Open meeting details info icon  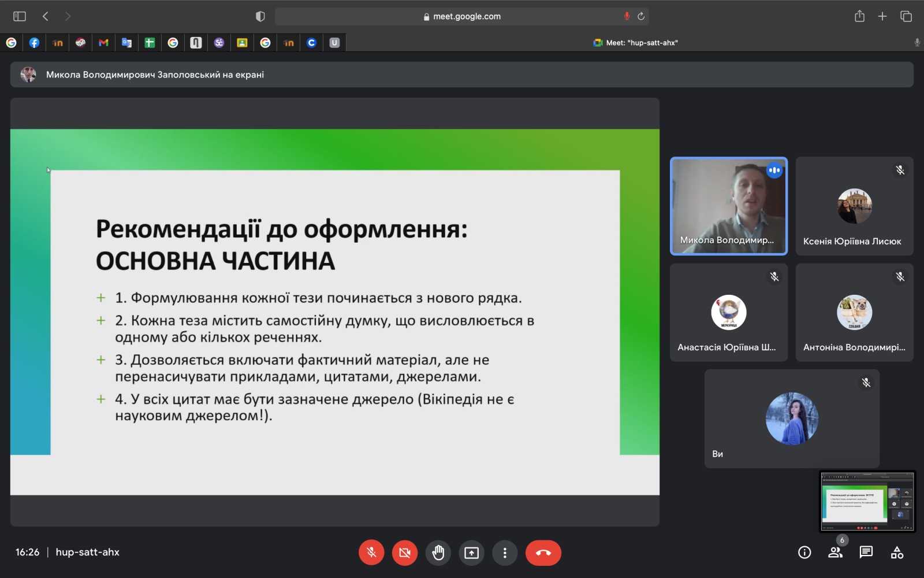804,553
